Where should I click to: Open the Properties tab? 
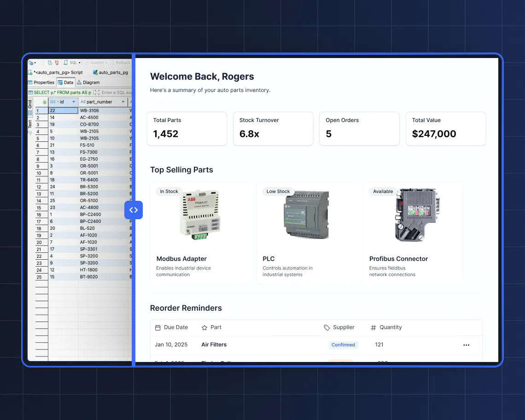pos(41,82)
